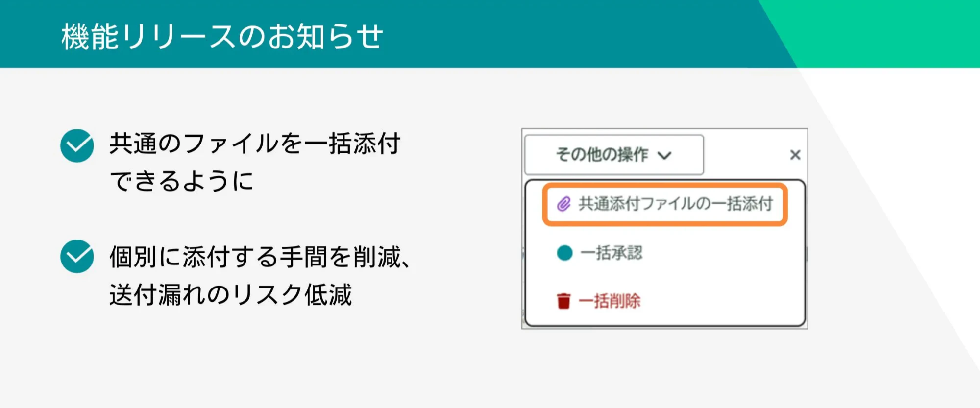
Task: Open the その他の操作 dropdown label
Action: click(x=602, y=155)
